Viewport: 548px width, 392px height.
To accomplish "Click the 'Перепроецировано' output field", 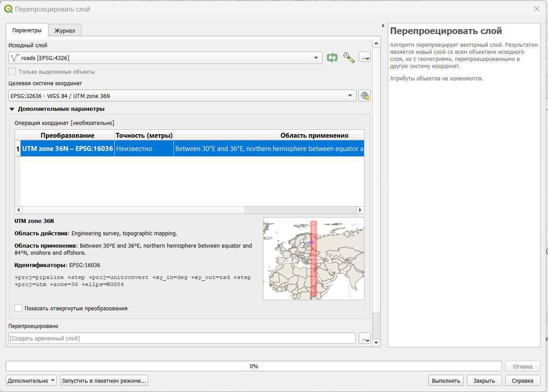I will [182, 339].
